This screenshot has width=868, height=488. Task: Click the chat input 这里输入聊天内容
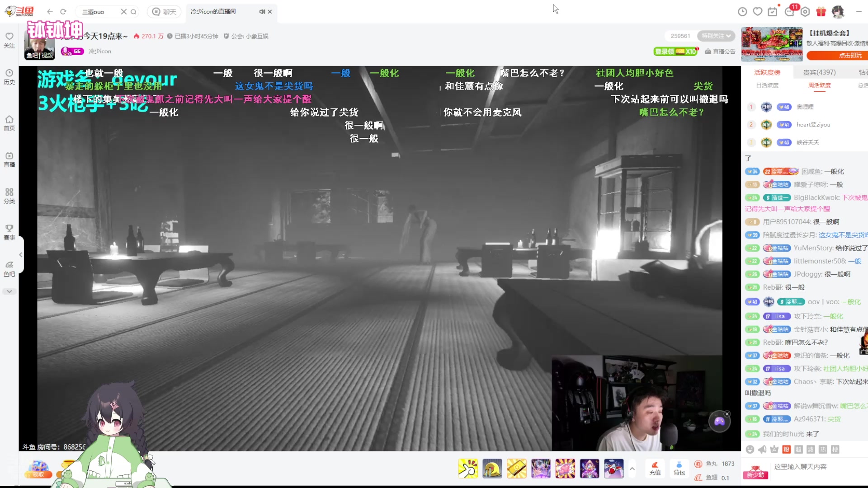[819, 467]
